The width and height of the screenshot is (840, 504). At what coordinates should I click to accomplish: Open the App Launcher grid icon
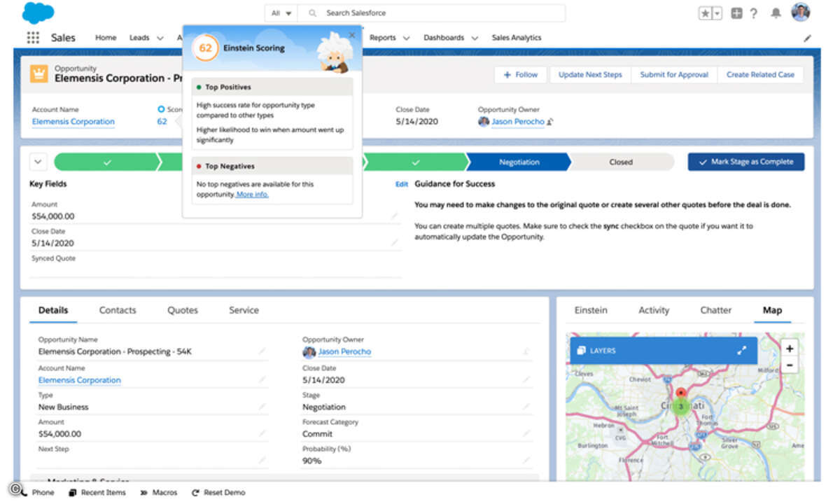(x=33, y=38)
